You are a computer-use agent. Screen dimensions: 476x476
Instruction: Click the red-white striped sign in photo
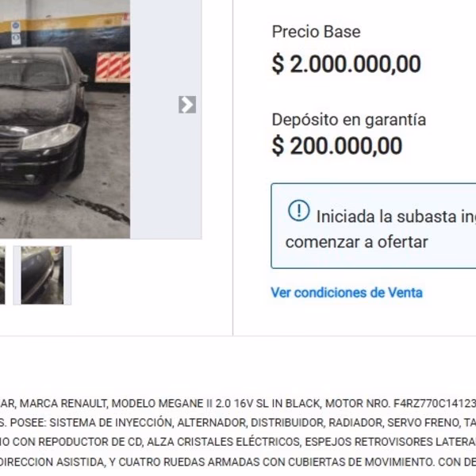[113, 67]
